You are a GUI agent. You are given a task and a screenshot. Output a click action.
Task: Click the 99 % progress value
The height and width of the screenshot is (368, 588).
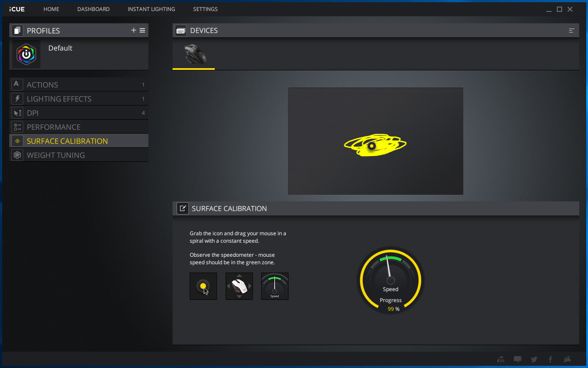393,309
